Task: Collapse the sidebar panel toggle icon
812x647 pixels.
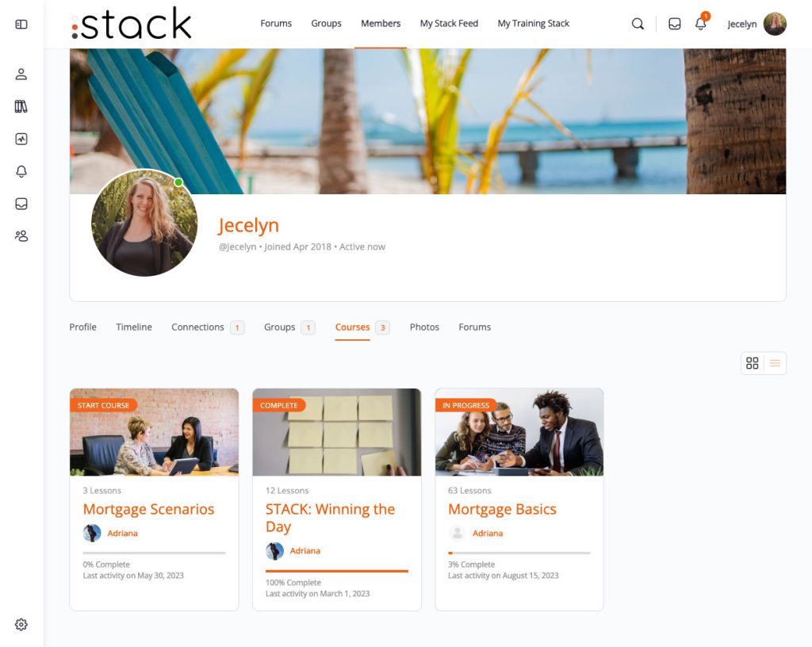Action: [21, 25]
